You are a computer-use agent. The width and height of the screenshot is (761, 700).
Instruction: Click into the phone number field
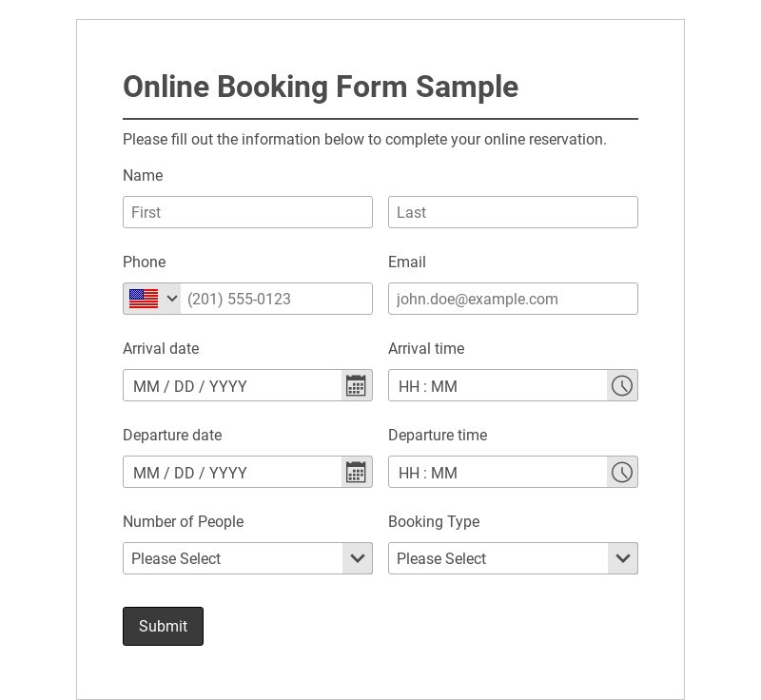[x=276, y=299]
